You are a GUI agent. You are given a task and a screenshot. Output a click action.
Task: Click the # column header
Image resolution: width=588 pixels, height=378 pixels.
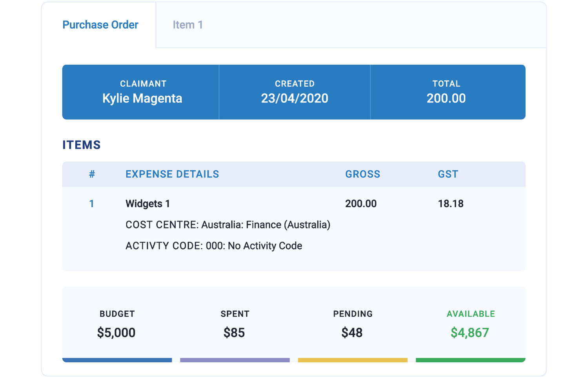pyautogui.click(x=92, y=174)
